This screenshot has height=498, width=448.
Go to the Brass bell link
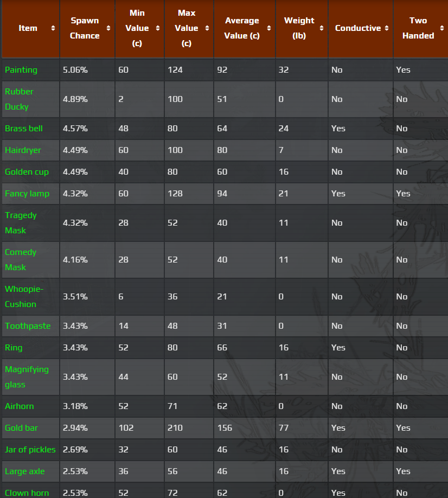(24, 129)
